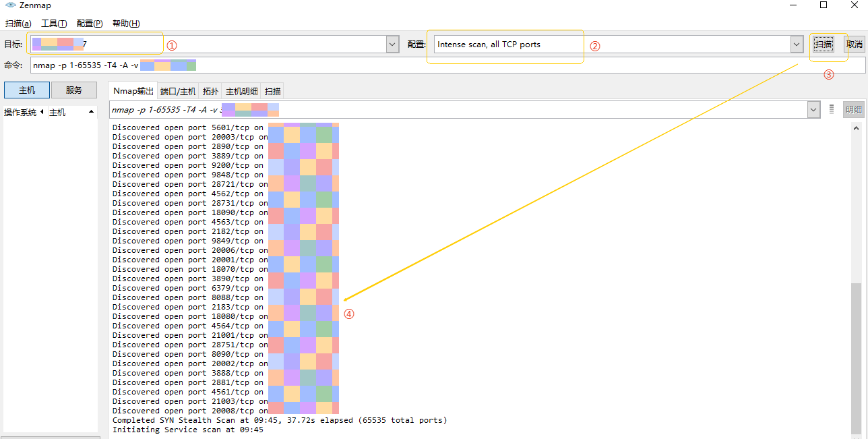Open the 主机明细 host details tab
The height and width of the screenshot is (439, 868).
241,92
